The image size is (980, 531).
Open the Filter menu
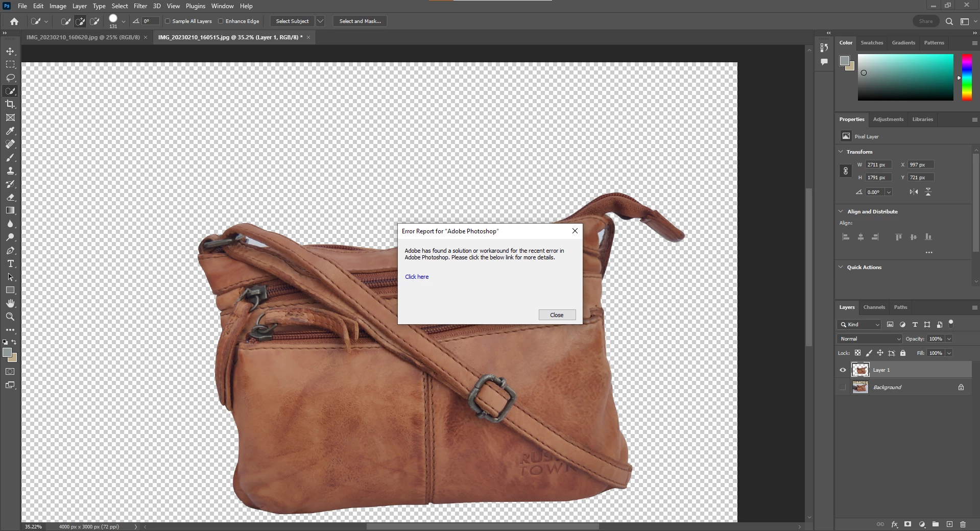(x=140, y=6)
